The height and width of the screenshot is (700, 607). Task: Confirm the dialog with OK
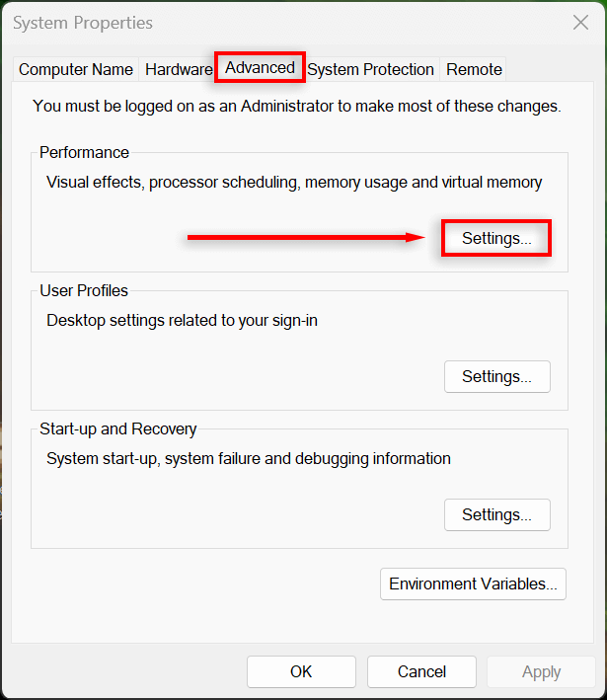(x=301, y=671)
